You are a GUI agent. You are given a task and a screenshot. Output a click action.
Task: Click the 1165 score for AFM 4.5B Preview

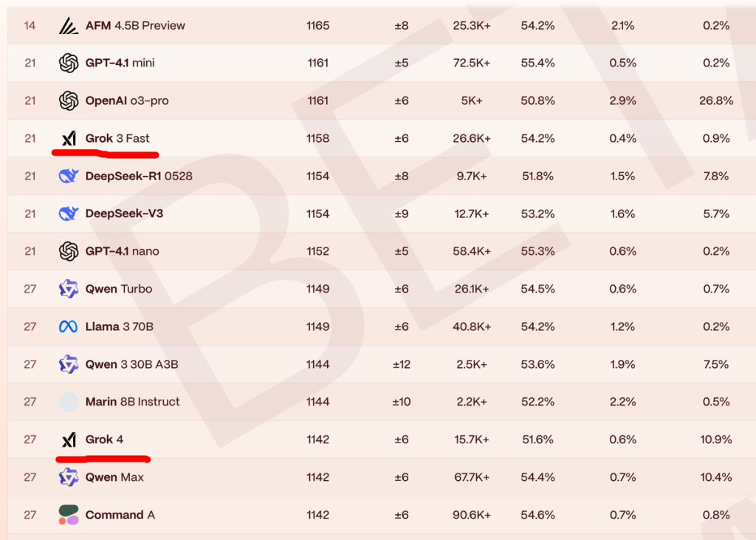tap(318, 26)
